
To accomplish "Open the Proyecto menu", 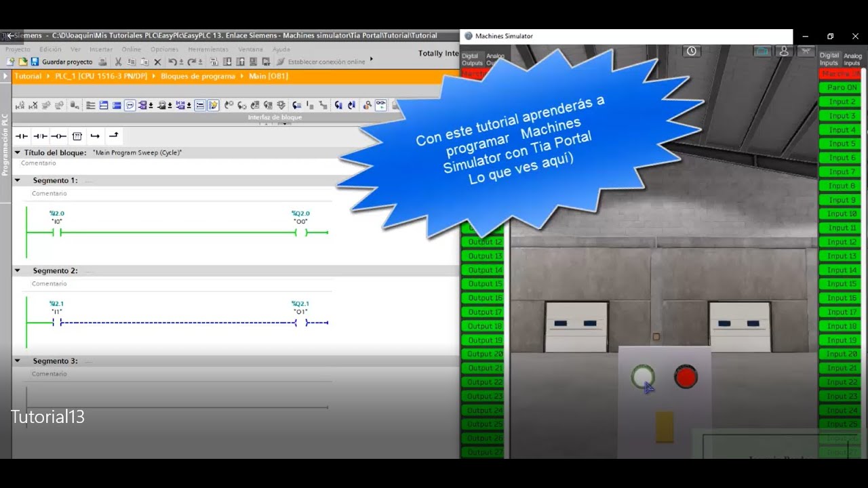I will (x=18, y=49).
